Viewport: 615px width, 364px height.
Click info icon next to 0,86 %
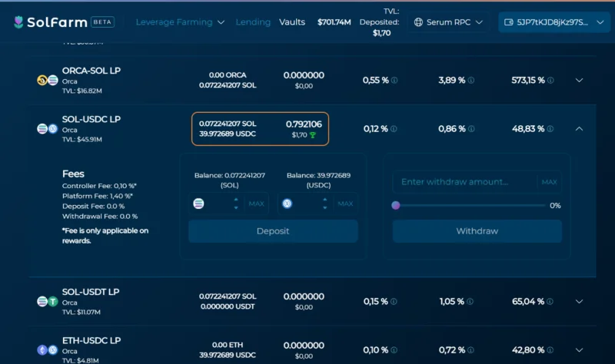(x=471, y=129)
